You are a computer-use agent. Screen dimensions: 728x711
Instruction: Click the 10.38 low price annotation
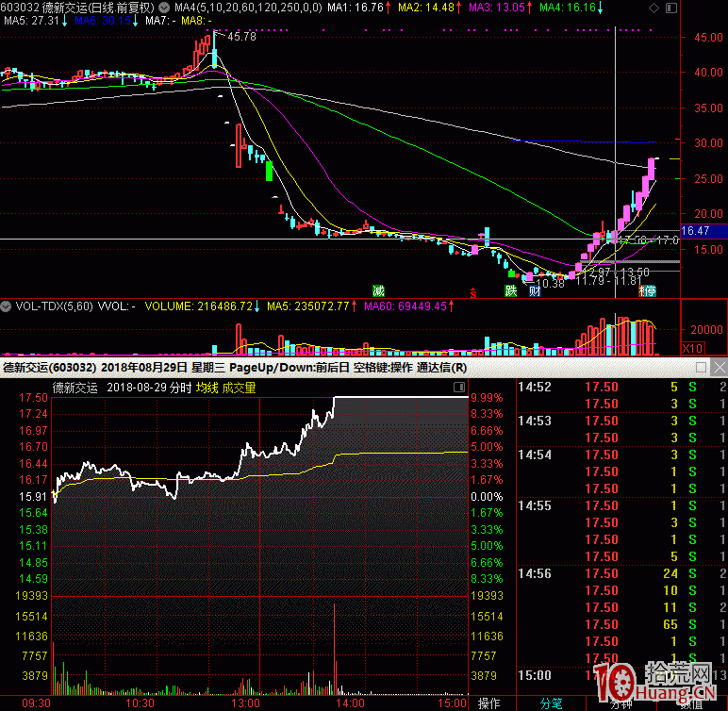pyautogui.click(x=550, y=283)
